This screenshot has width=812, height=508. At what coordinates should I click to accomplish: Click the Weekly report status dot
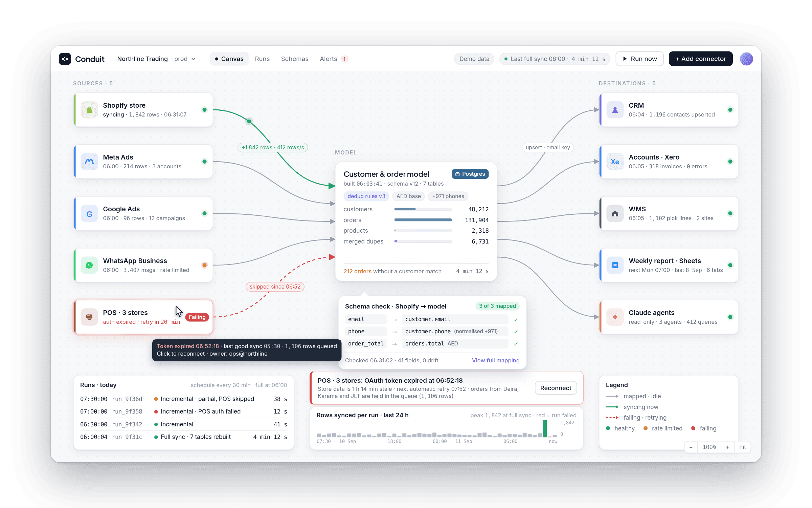coord(730,265)
